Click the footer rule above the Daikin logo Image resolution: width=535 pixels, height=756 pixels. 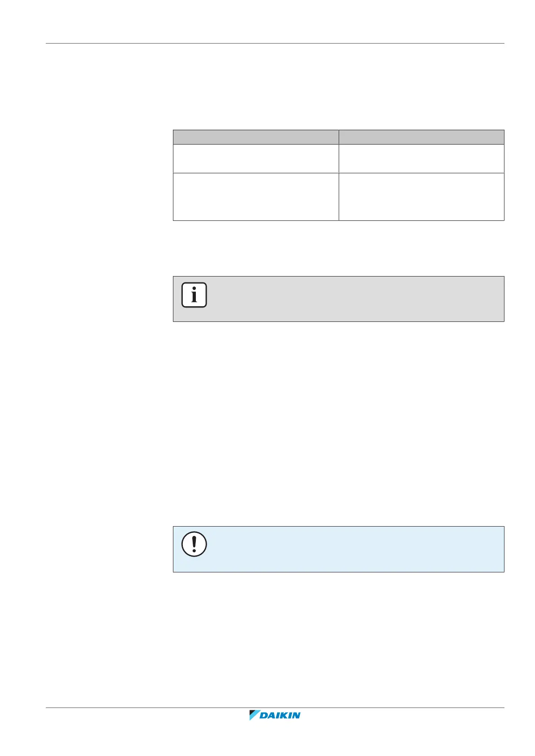coord(275,708)
